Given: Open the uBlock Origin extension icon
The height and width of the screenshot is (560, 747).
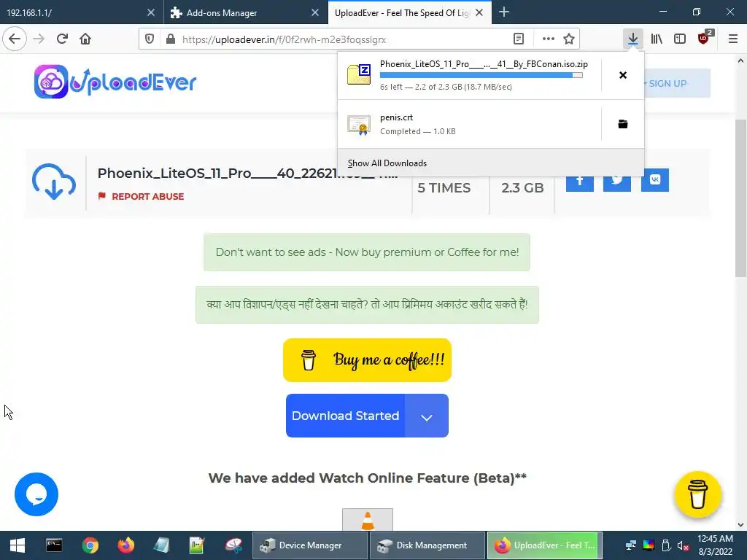Looking at the screenshot, I should coord(704,38).
